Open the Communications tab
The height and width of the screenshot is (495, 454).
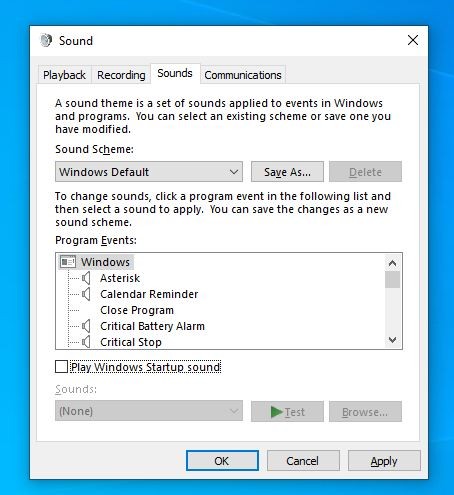pyautogui.click(x=243, y=75)
